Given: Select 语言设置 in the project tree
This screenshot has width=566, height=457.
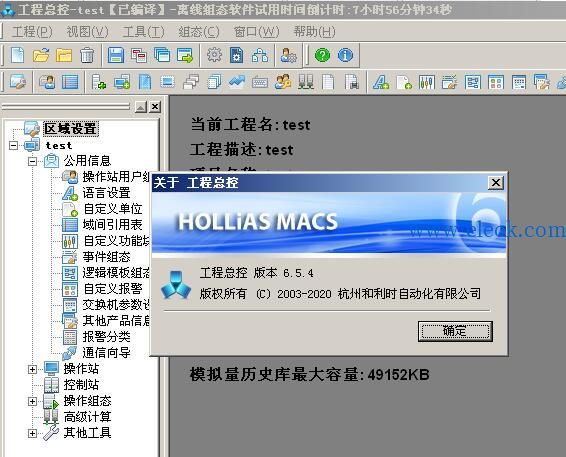Looking at the screenshot, I should pyautogui.click(x=106, y=192).
